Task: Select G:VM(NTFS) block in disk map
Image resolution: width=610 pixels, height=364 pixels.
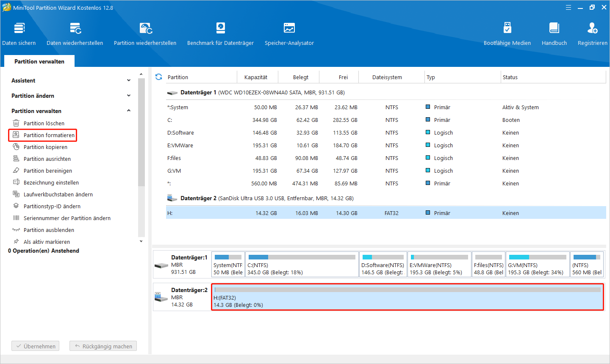Action: pos(538,265)
